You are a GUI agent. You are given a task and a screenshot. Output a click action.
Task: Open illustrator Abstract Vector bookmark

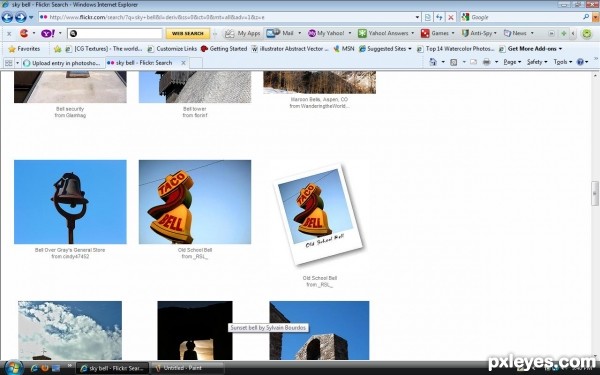(290, 49)
